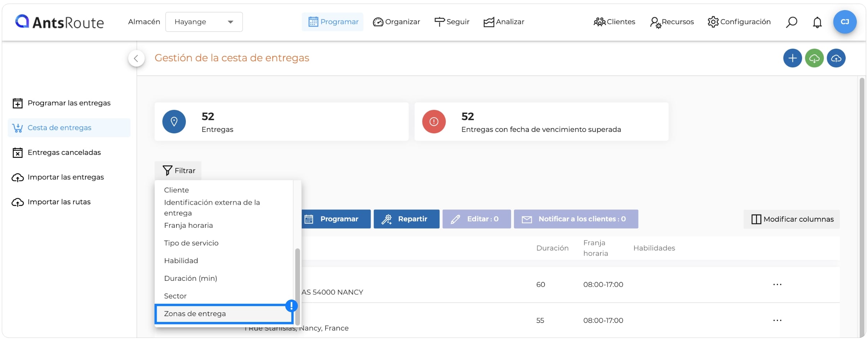
Task: Sort by the Duración column header
Action: [x=552, y=248]
